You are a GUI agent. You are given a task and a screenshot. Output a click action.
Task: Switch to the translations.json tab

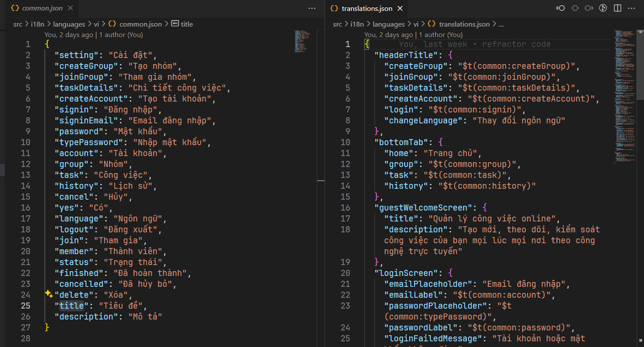367,8
